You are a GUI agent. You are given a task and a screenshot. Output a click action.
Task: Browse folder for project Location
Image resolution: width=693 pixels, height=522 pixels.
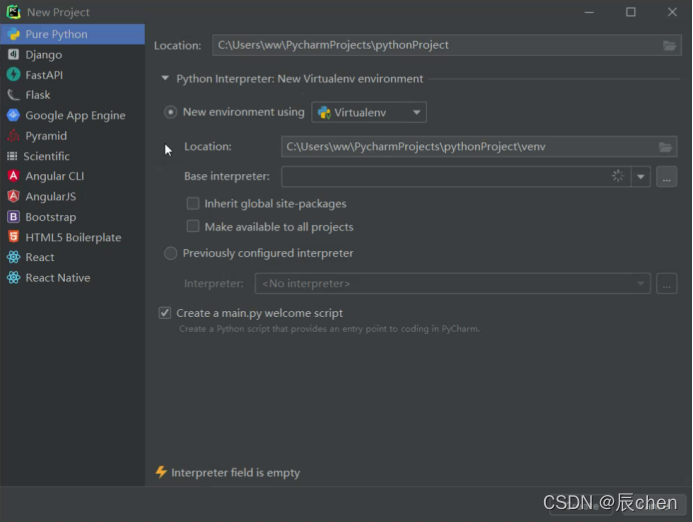click(669, 45)
